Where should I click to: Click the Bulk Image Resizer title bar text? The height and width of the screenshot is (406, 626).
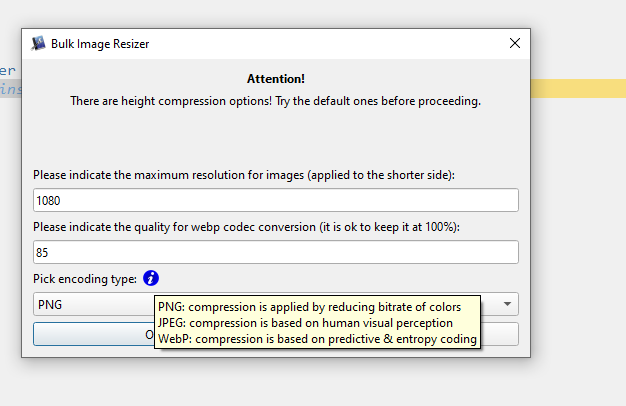pos(102,44)
